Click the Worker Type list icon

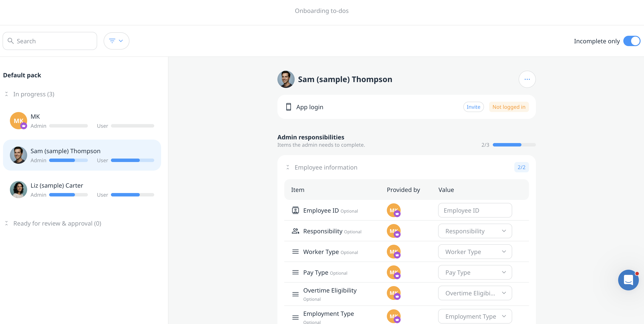(296, 251)
